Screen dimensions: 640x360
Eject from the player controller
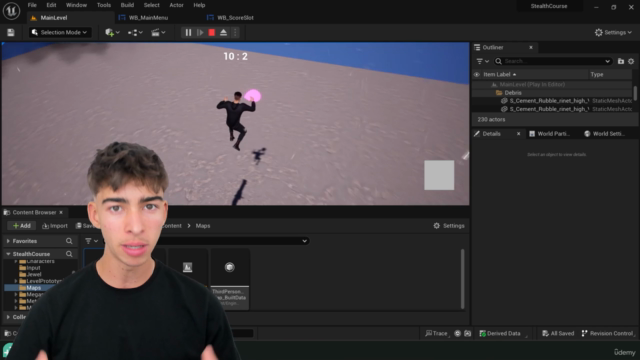[223, 32]
